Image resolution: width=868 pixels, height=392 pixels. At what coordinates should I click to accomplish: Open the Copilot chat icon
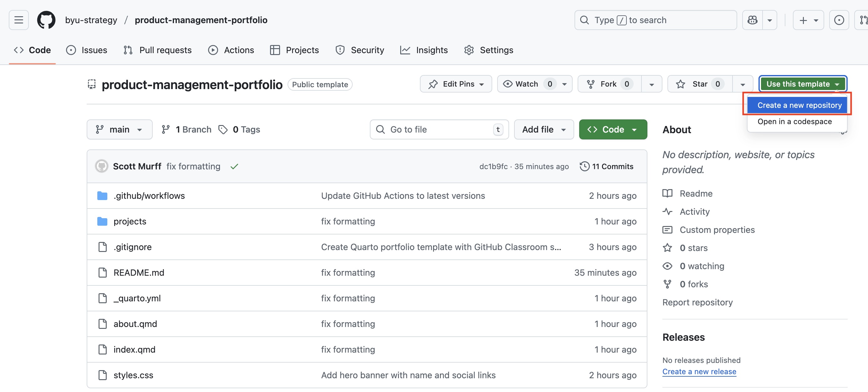pyautogui.click(x=752, y=20)
